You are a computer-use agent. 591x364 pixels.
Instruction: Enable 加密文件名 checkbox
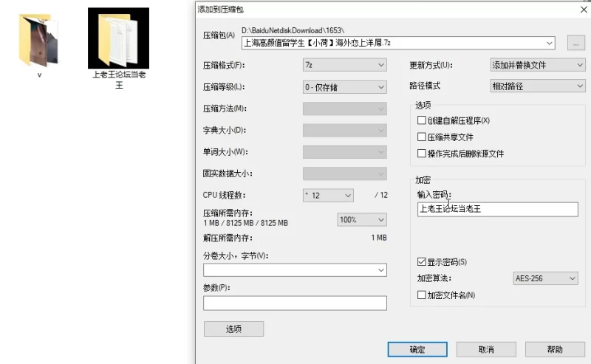pyautogui.click(x=422, y=295)
